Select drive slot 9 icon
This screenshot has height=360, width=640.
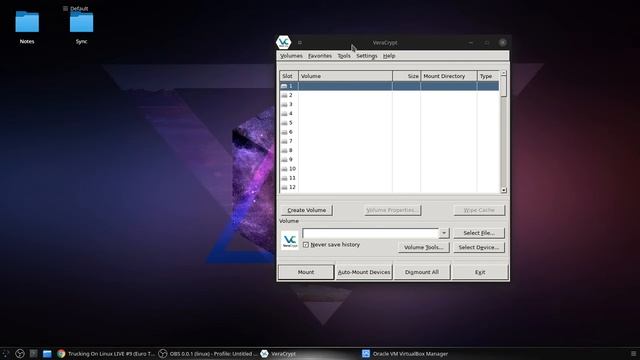pyautogui.click(x=284, y=160)
